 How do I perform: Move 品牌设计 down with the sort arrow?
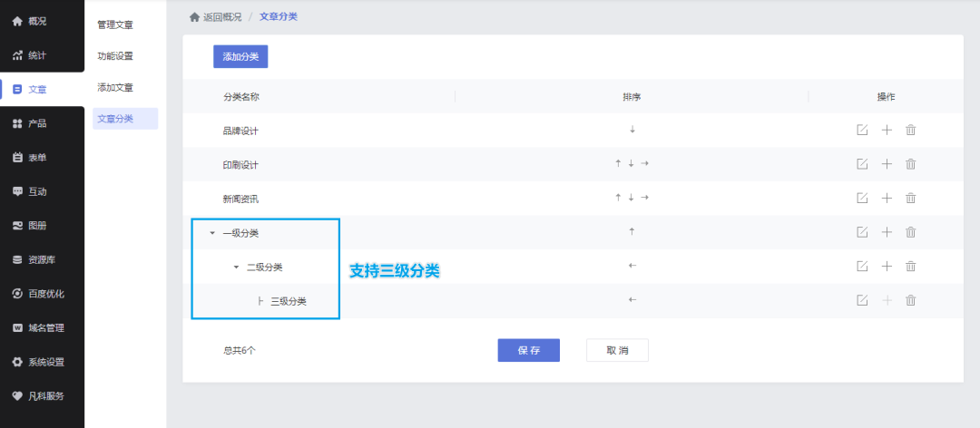click(x=632, y=130)
